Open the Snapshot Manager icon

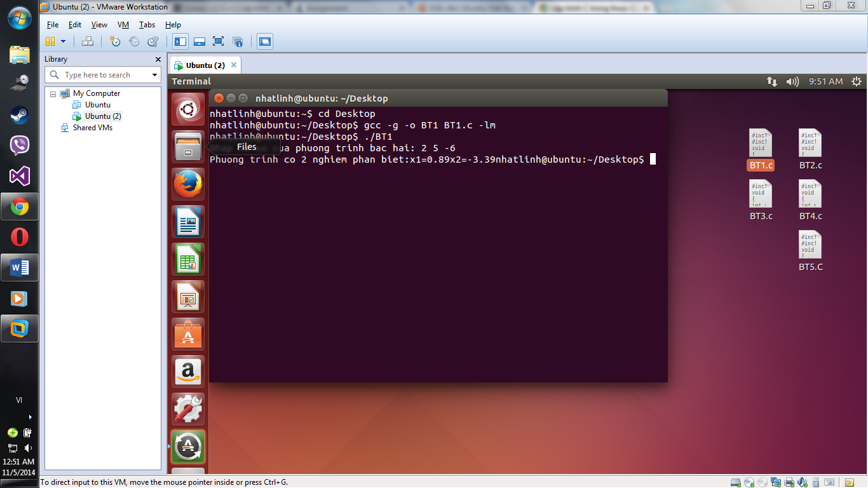[x=154, y=41]
